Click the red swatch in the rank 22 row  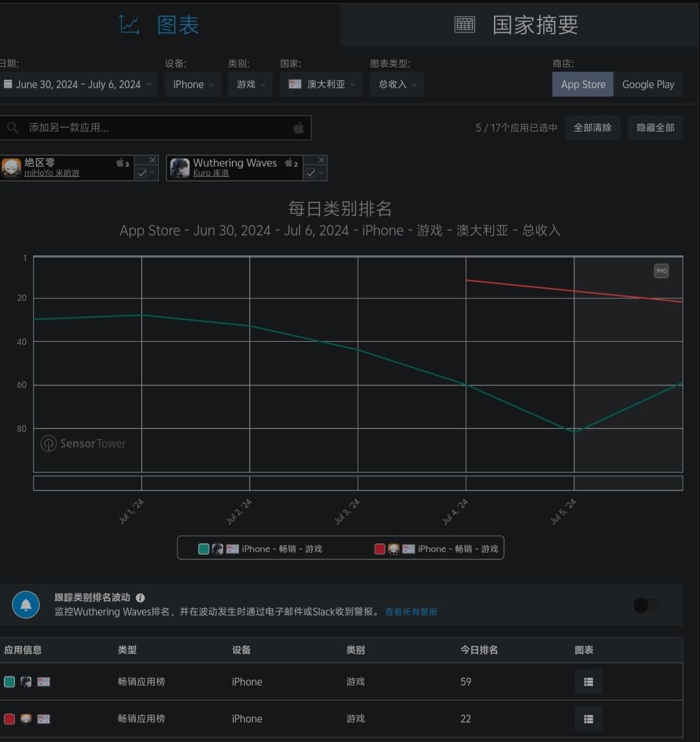(x=10, y=719)
